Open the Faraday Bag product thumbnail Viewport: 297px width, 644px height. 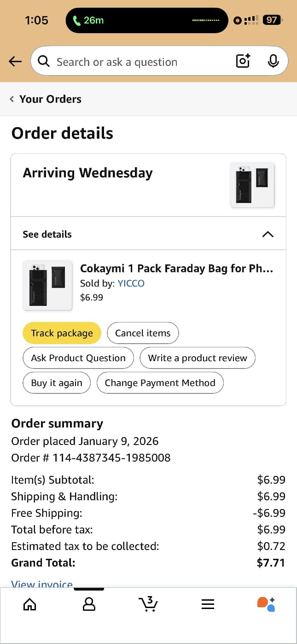[x=47, y=285]
